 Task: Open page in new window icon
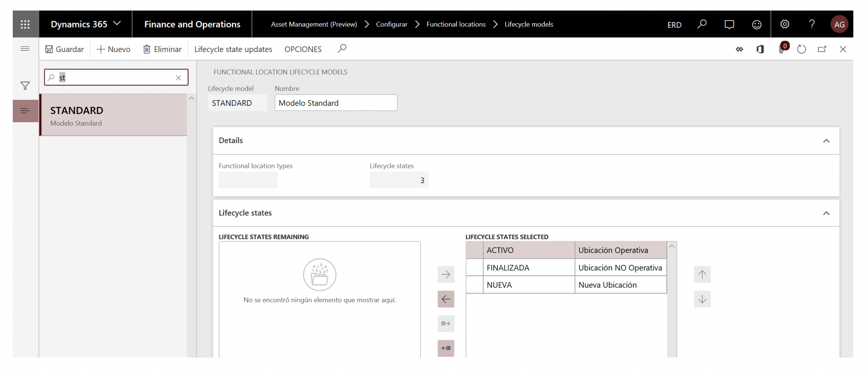(822, 49)
